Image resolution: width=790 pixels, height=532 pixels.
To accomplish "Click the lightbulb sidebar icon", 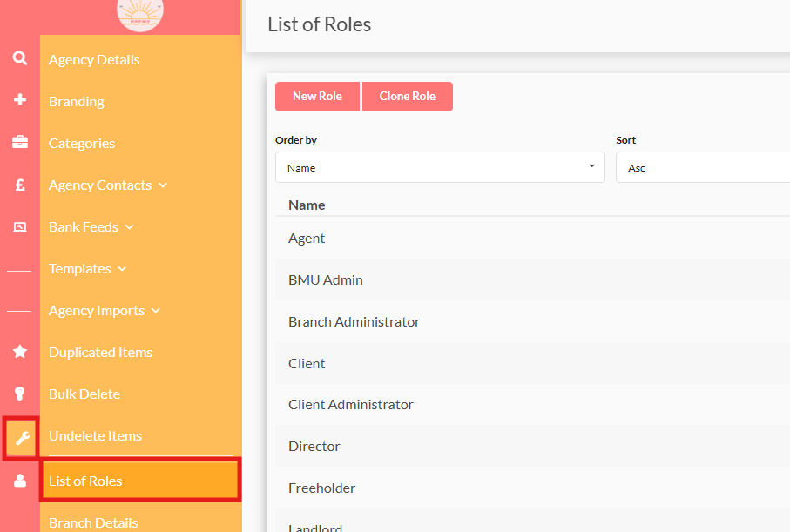I will pos(20,394).
